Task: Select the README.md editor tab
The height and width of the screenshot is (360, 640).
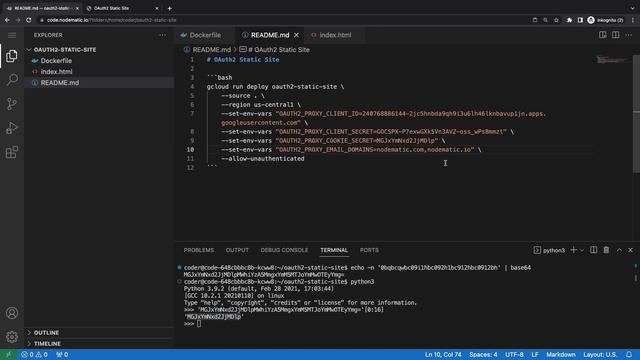Action: 270,35
